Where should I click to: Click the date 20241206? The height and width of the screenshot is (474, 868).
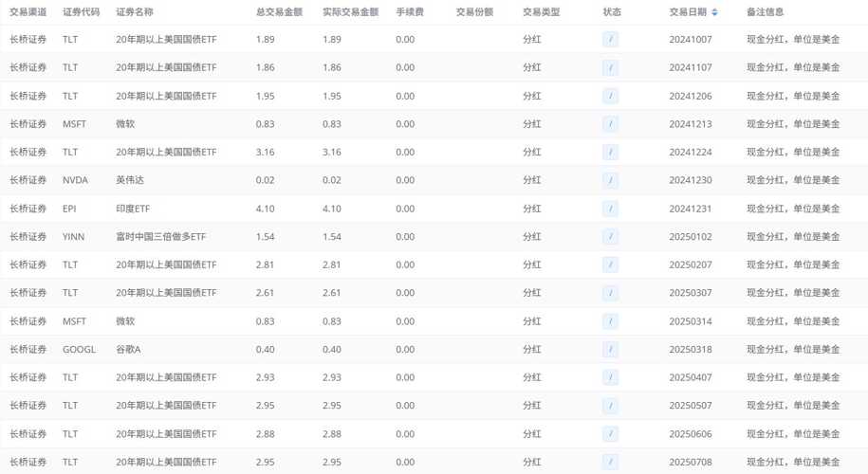pos(691,96)
